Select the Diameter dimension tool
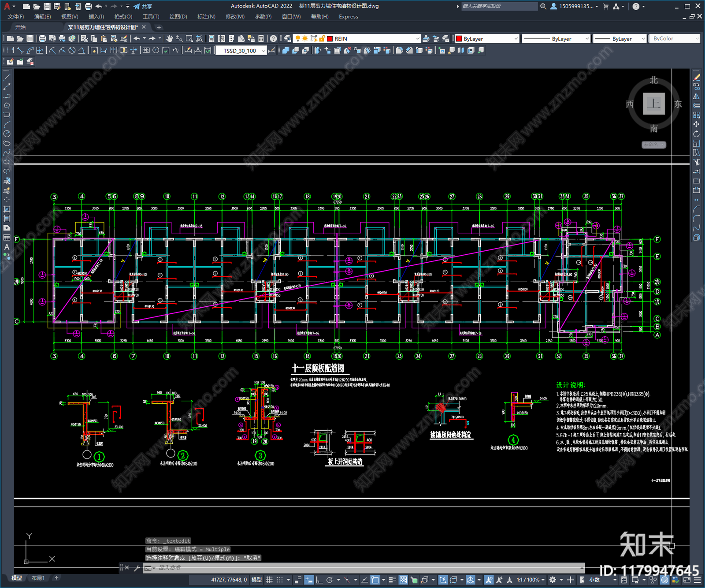 [x=72, y=50]
